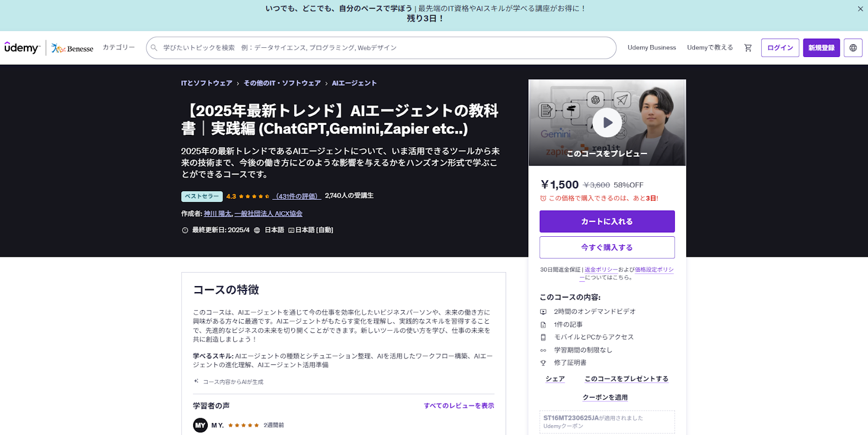
Task: Click the 2,740人の受講生 text
Action: 349,196
